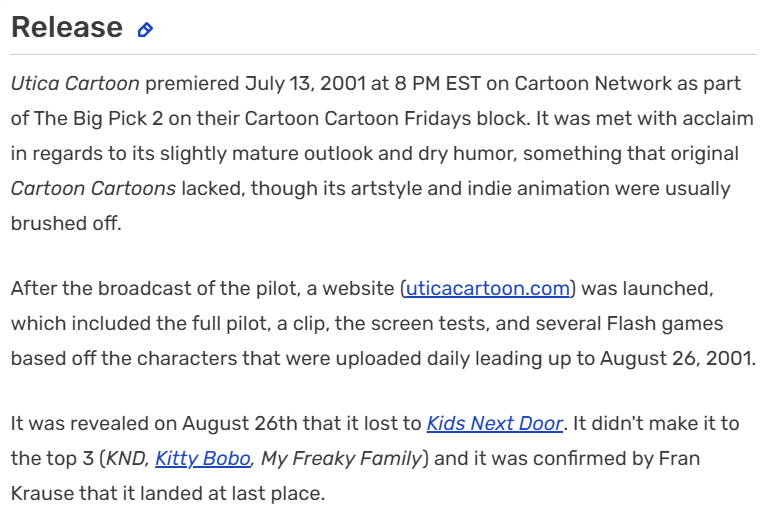Click the August 26, 2001 date text

(678, 359)
